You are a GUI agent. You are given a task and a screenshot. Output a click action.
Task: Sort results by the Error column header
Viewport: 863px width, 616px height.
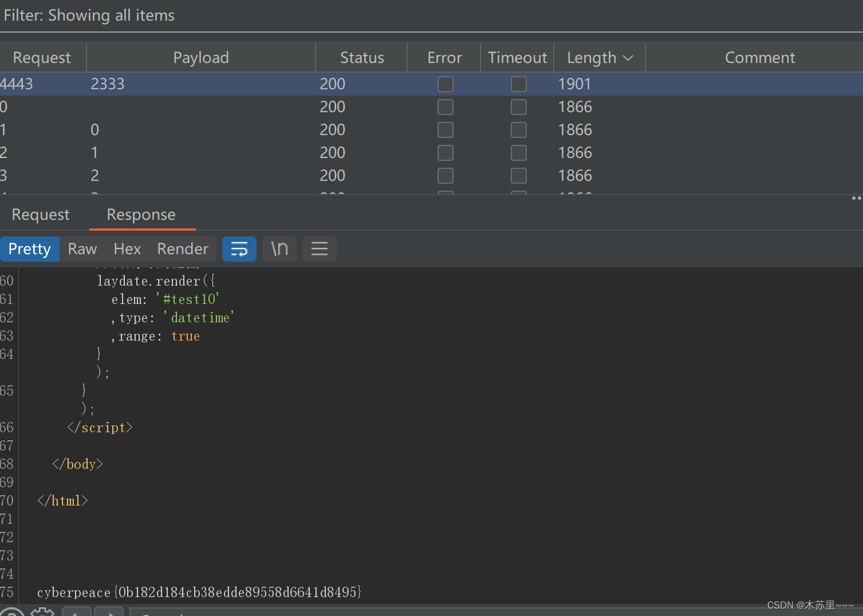point(444,58)
